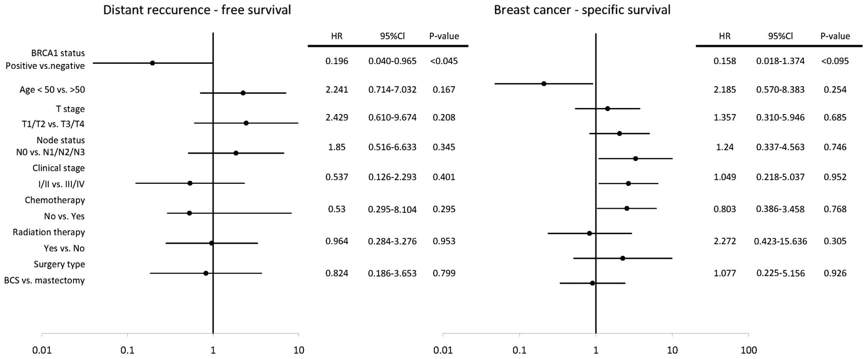
Task: Select the "T1/T2 vs. T3/T4" label
Action: click(53, 124)
